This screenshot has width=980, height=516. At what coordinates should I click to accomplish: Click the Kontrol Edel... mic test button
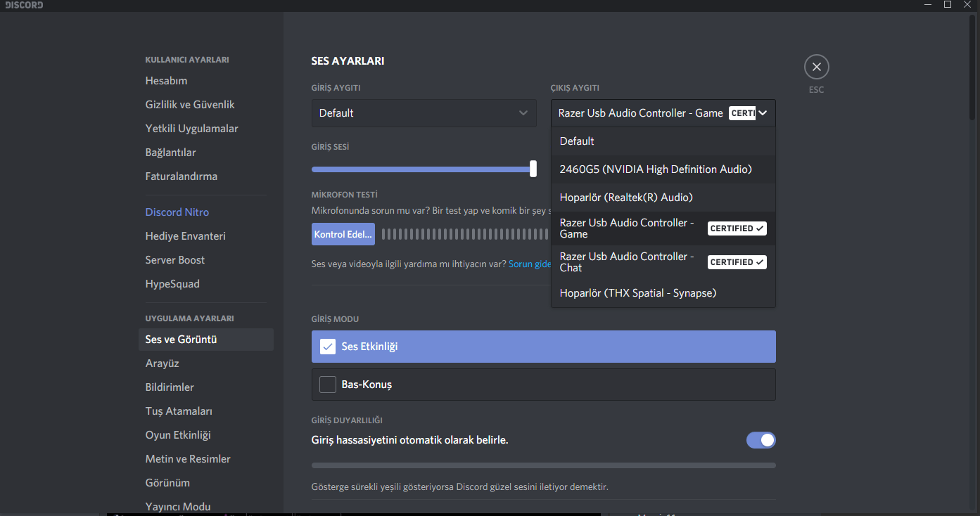click(343, 234)
